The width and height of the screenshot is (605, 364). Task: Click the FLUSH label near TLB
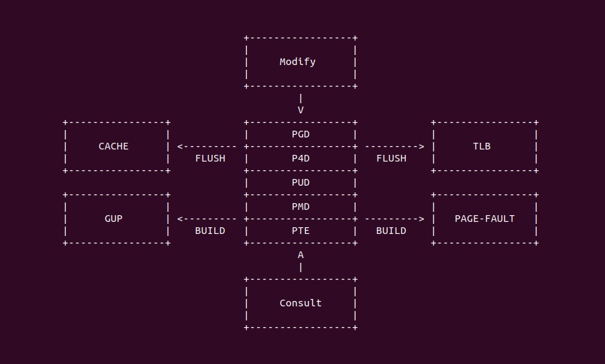coord(391,158)
